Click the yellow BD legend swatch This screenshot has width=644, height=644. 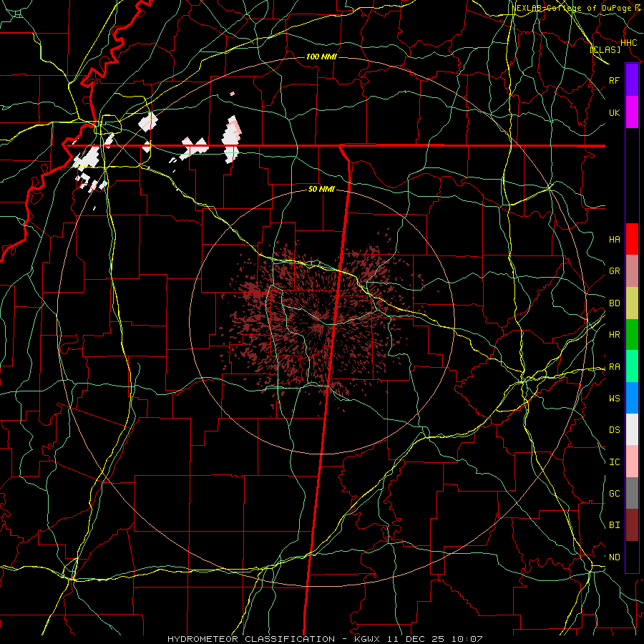[x=632, y=303]
